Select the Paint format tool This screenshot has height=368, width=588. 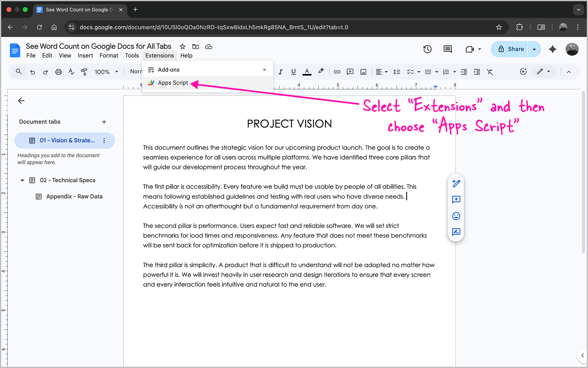84,71
